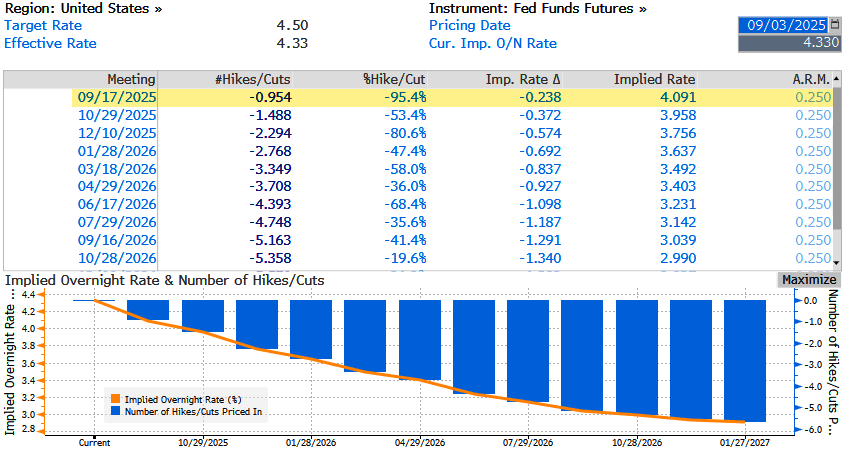Click the %Hike/Cut column header
Screen dimensions: 850x457
click(x=394, y=79)
